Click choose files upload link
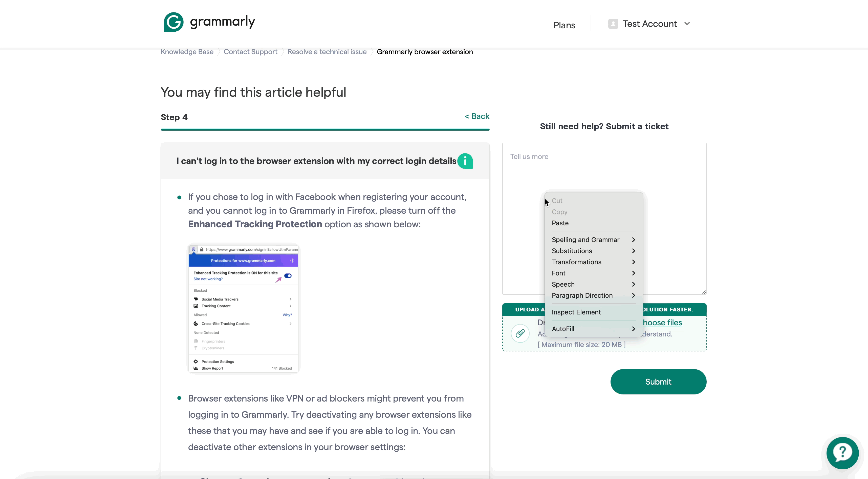Image resolution: width=868 pixels, height=479 pixels. [662, 323]
